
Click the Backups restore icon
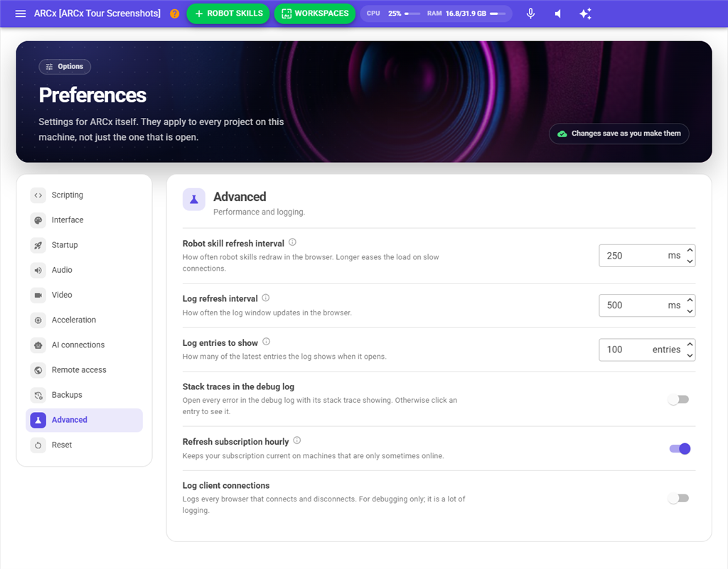38,395
